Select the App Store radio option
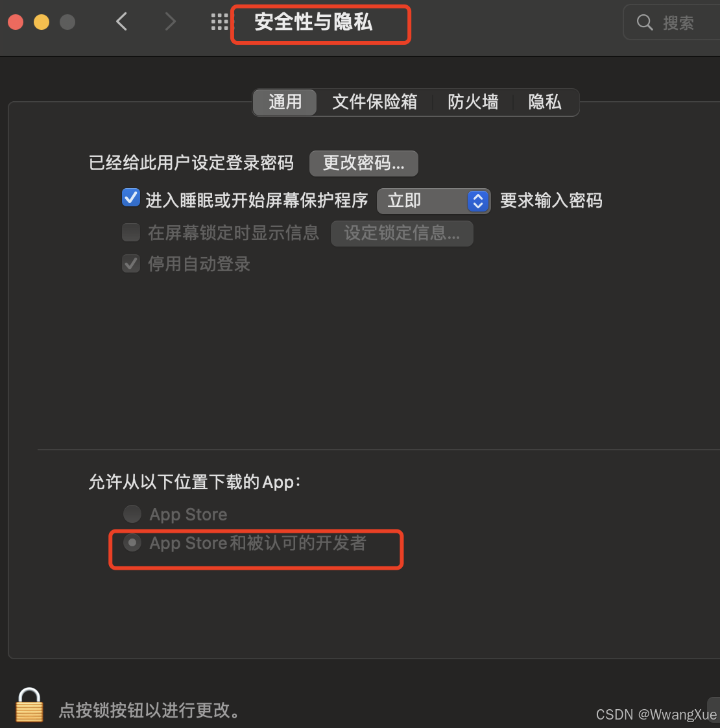Viewport: 720px width, 728px height. (x=132, y=514)
